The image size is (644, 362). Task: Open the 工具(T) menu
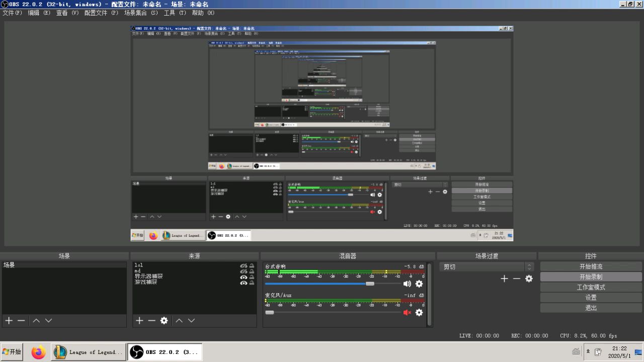pyautogui.click(x=175, y=13)
